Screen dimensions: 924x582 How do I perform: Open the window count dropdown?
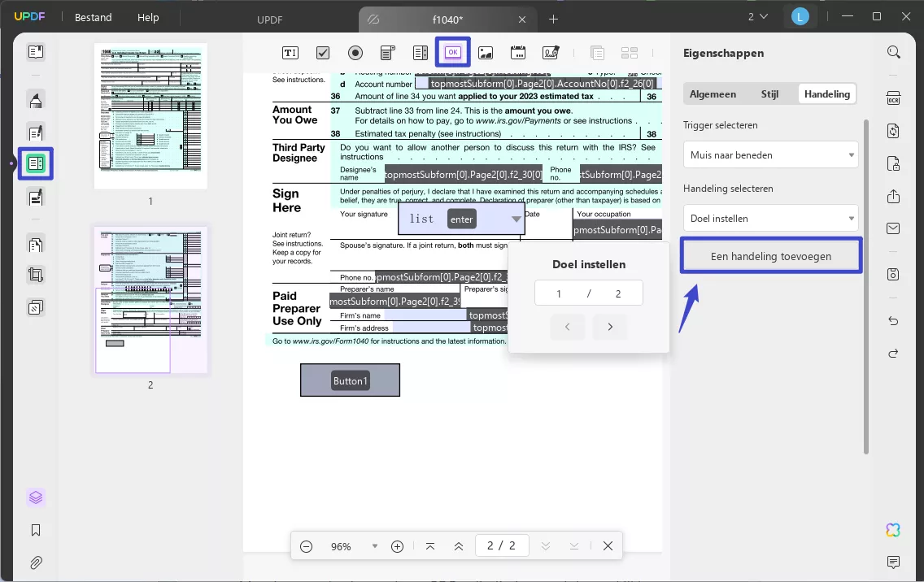758,17
